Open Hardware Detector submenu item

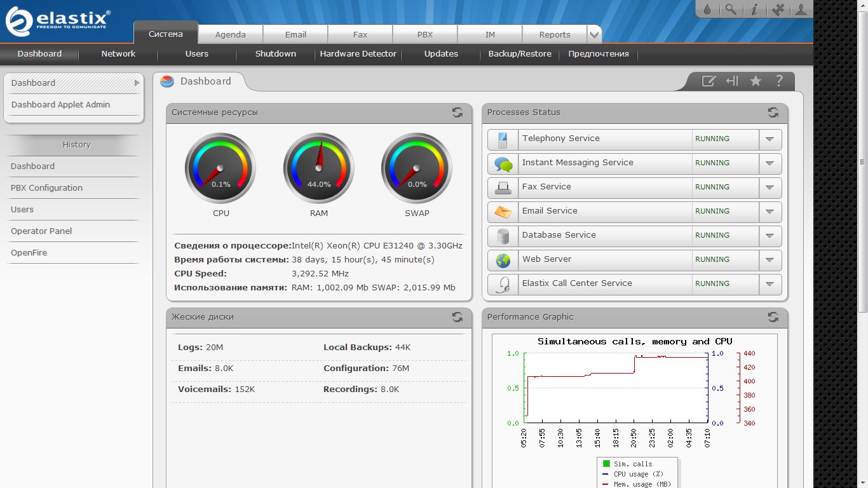click(358, 54)
